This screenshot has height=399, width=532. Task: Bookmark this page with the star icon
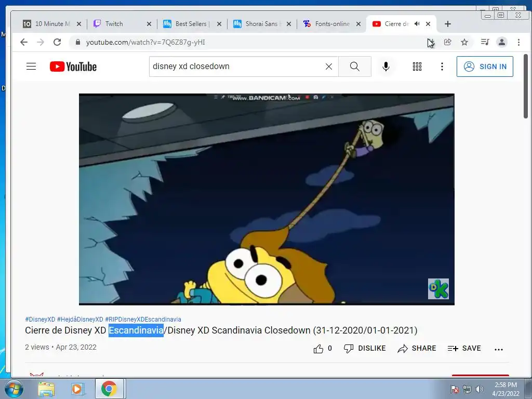tap(464, 42)
